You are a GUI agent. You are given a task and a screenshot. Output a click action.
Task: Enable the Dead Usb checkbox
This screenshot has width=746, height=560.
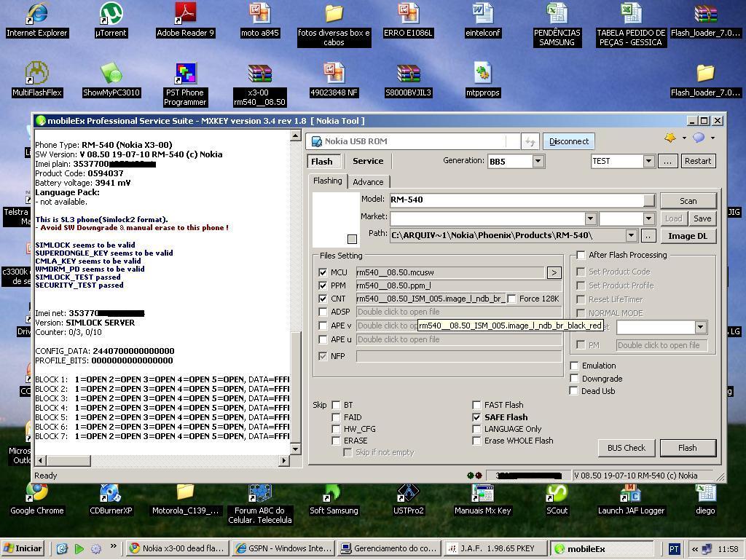tap(574, 391)
